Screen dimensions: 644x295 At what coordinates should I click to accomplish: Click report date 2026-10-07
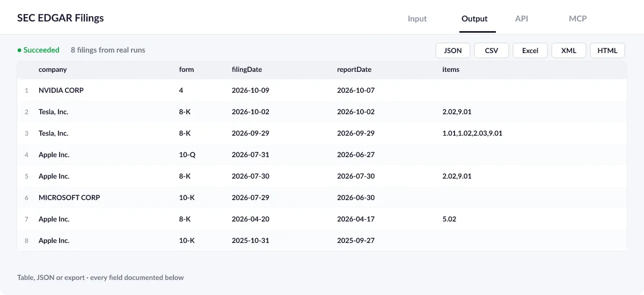(x=356, y=90)
